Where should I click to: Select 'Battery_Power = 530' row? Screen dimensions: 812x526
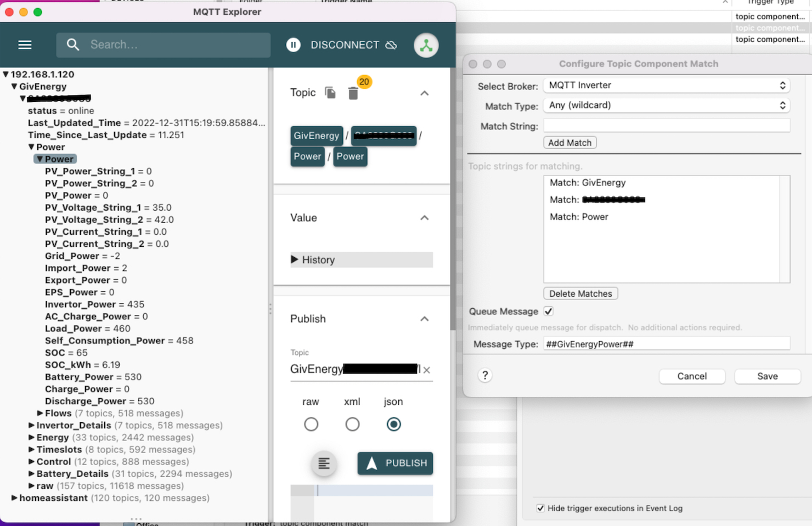click(x=93, y=377)
